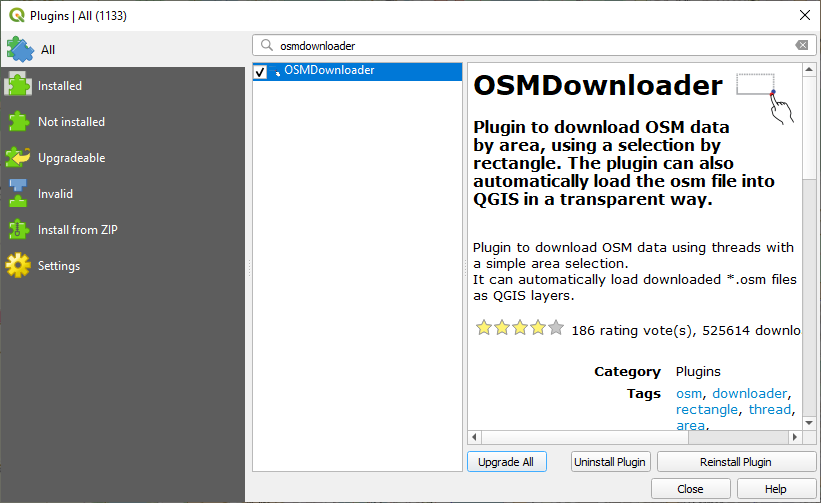The image size is (821, 503).
Task: Go to the Invalid tab
Action: click(x=55, y=194)
